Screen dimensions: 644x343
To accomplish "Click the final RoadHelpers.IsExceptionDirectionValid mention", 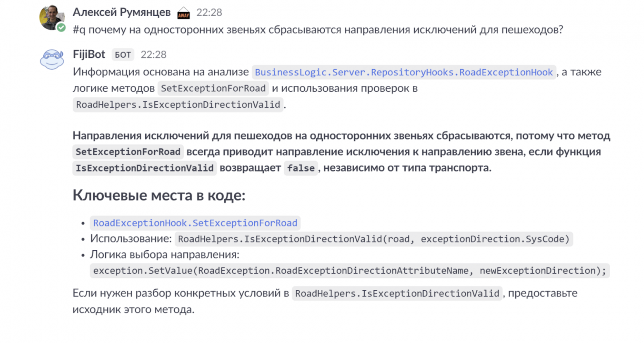I will tap(396, 293).
